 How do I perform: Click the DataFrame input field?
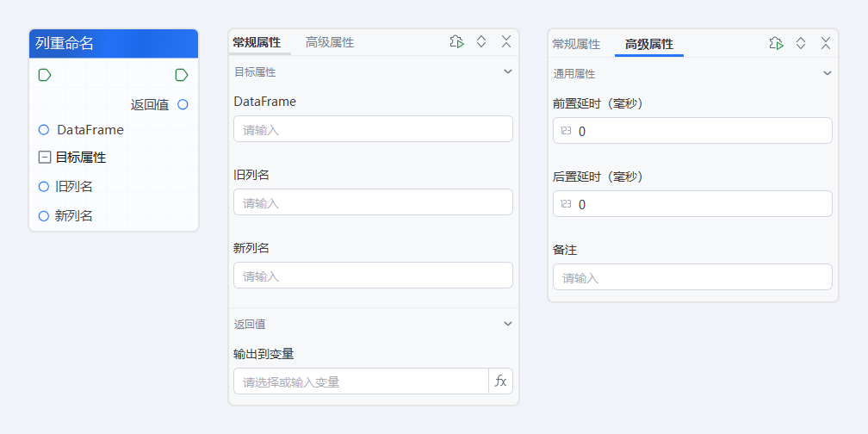(373, 129)
